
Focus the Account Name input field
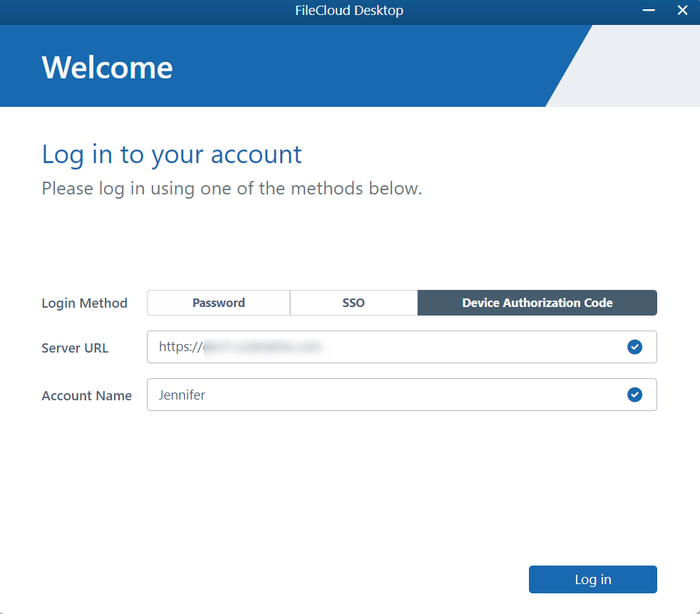click(x=399, y=395)
